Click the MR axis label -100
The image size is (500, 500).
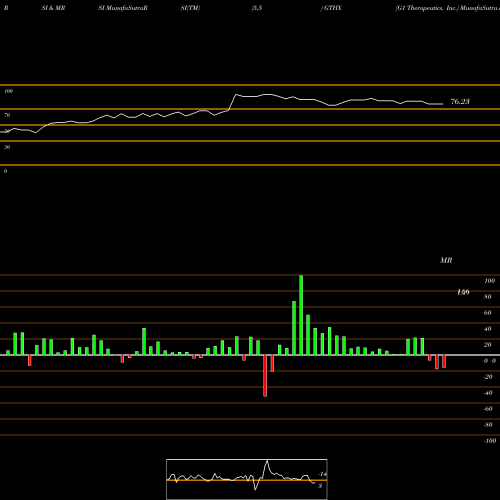point(490,441)
